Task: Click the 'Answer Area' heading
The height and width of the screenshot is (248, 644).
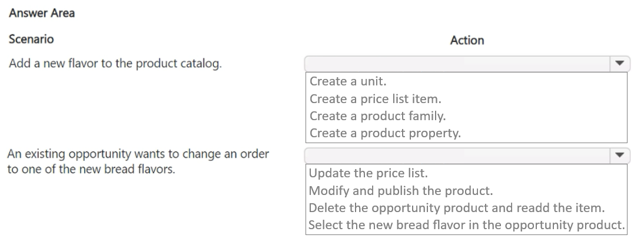Action: pos(42,13)
